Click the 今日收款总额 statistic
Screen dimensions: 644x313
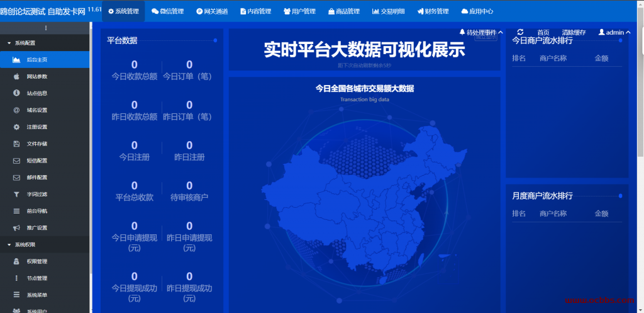click(x=135, y=71)
